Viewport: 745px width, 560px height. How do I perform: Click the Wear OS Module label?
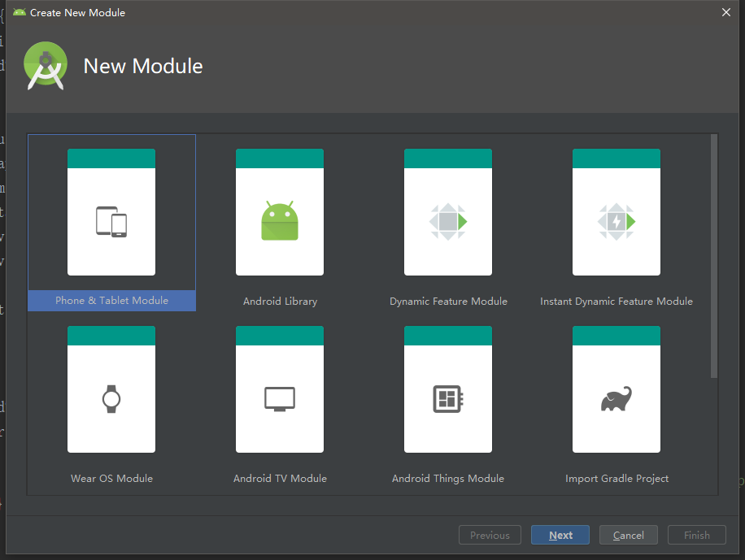(111, 478)
